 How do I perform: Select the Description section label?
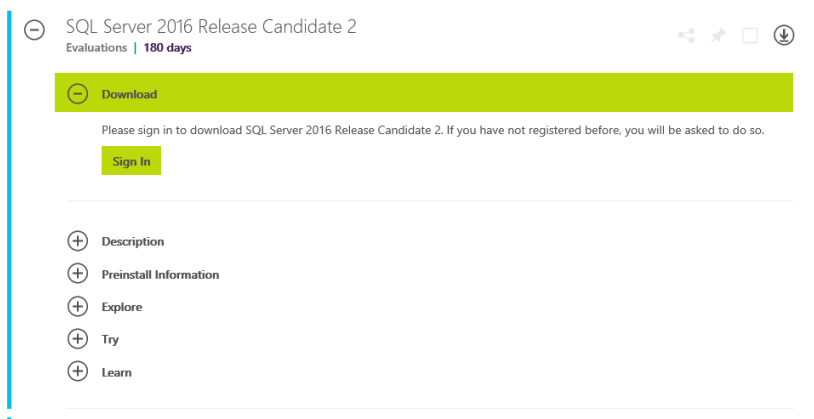[133, 241]
